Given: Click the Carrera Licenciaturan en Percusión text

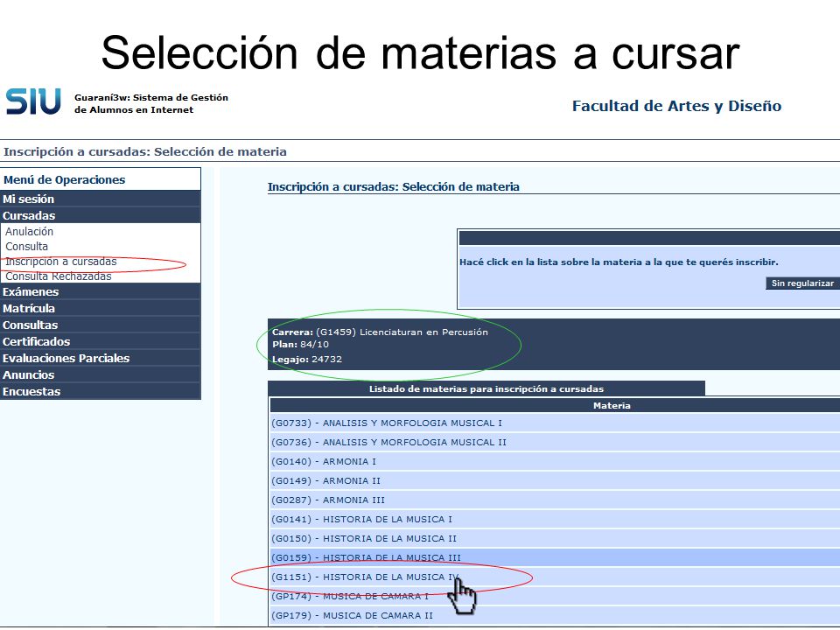Looking at the screenshot, I should 380,332.
